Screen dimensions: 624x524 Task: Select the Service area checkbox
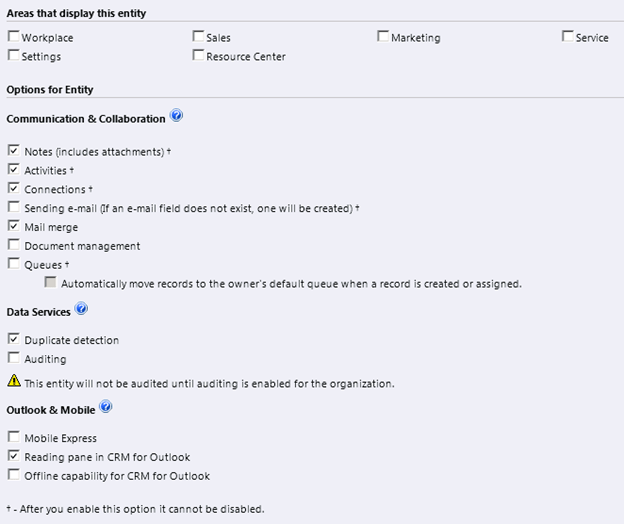(568, 37)
